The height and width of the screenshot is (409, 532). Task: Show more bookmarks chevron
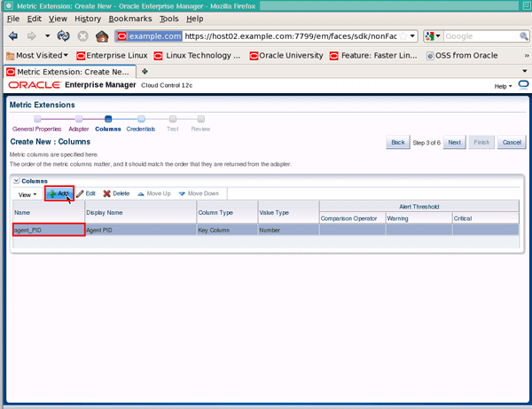point(526,55)
